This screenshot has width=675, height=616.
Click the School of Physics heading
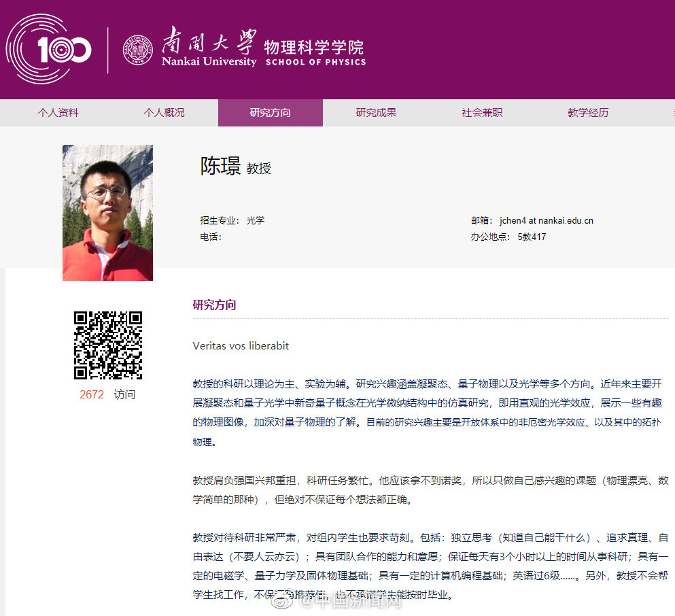click(x=315, y=52)
